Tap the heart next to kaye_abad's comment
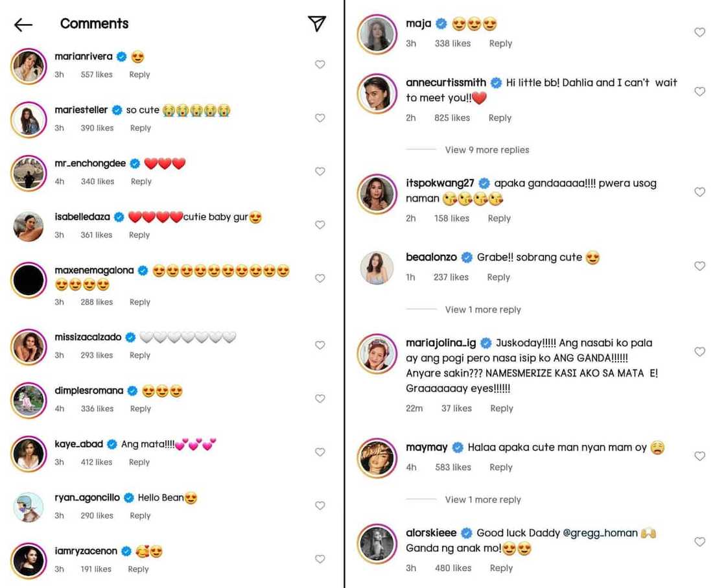Image resolution: width=726 pixels, height=588 pixels. pyautogui.click(x=320, y=452)
